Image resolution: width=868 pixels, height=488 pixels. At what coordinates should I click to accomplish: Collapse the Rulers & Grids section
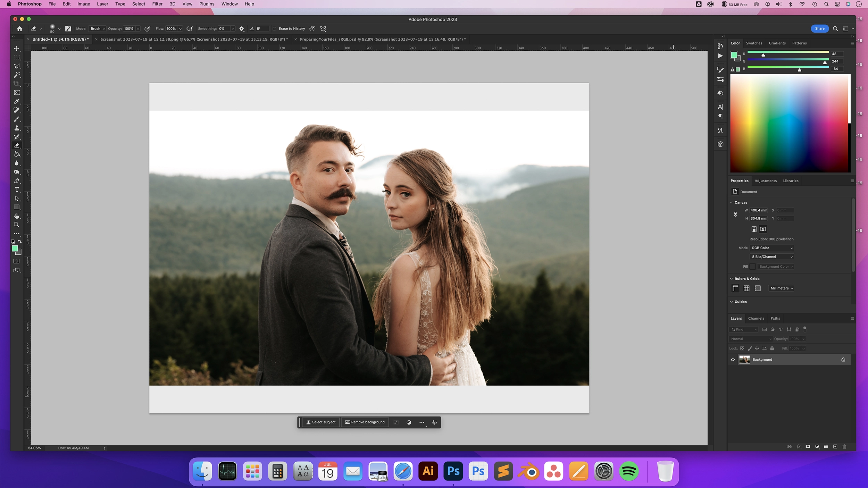tap(732, 279)
